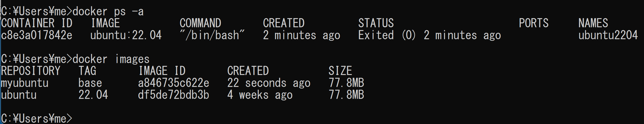Image resolution: width=644 pixels, height=124 pixels.
Task: Click the base tag value
Action: pyautogui.click(x=90, y=83)
